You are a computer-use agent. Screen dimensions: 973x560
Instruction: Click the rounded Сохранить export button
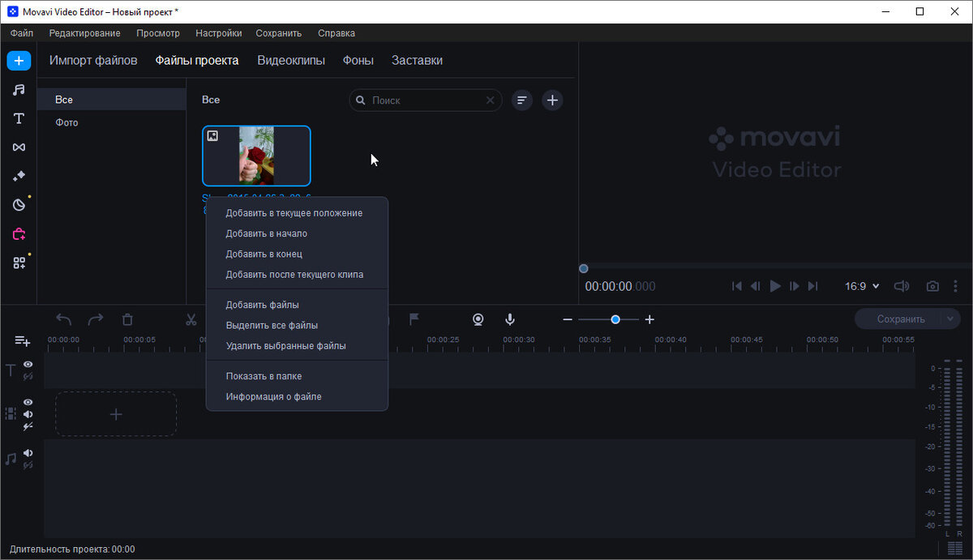point(900,319)
